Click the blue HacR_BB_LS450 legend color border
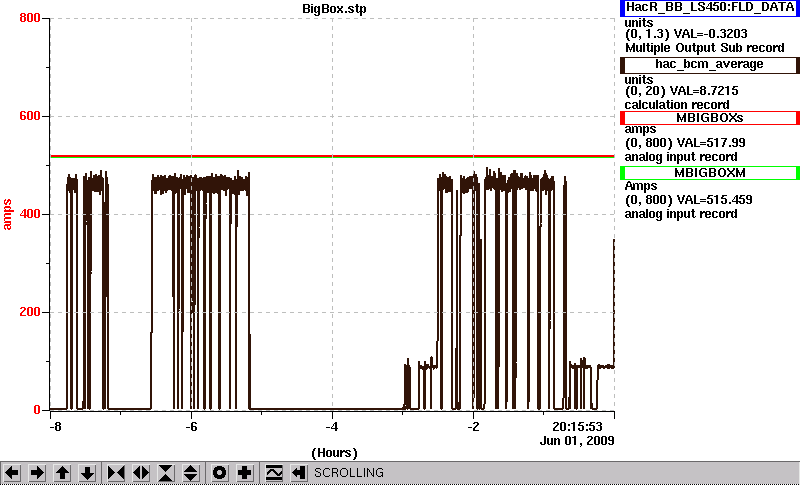This screenshot has height=485, width=800. click(x=623, y=8)
